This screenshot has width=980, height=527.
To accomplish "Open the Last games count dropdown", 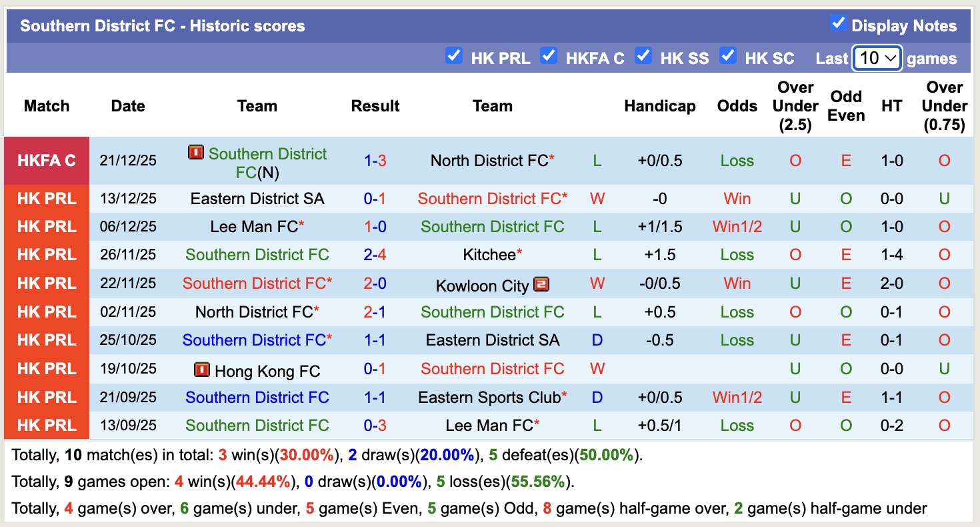I will 877,58.
